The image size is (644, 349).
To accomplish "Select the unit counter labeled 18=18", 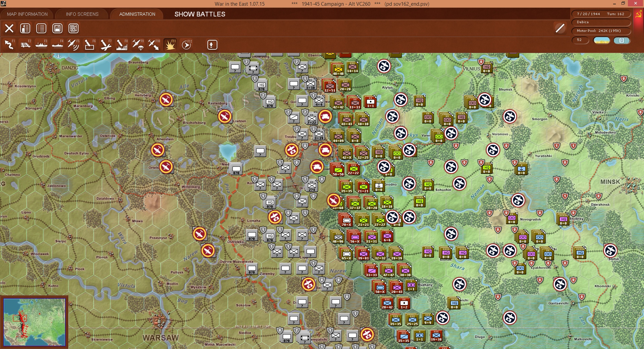I will click(x=387, y=202).
